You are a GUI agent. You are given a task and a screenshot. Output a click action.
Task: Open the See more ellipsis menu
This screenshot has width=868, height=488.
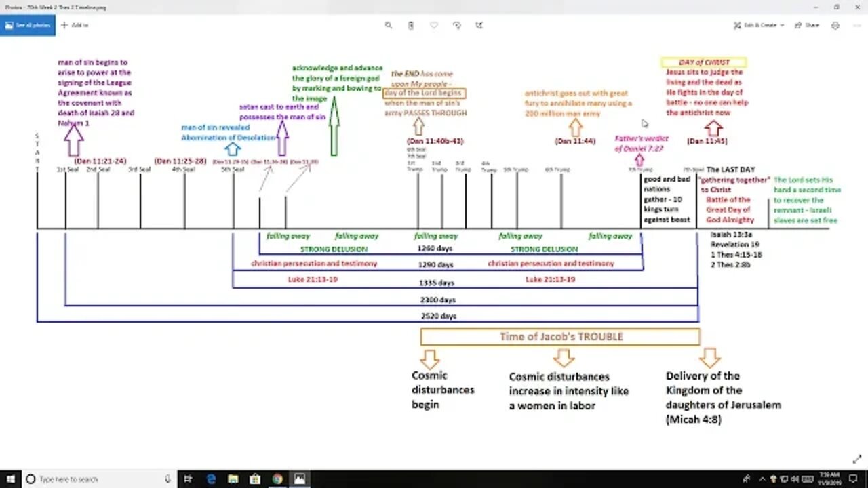[856, 25]
